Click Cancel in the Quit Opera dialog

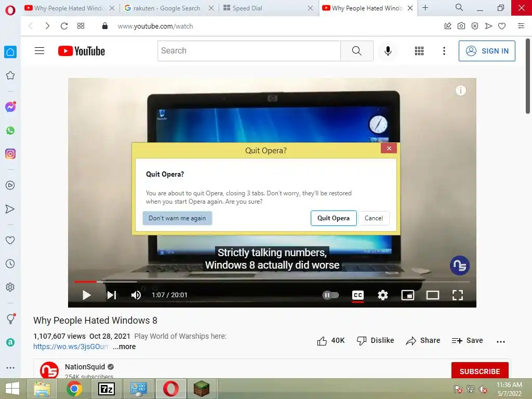click(374, 218)
